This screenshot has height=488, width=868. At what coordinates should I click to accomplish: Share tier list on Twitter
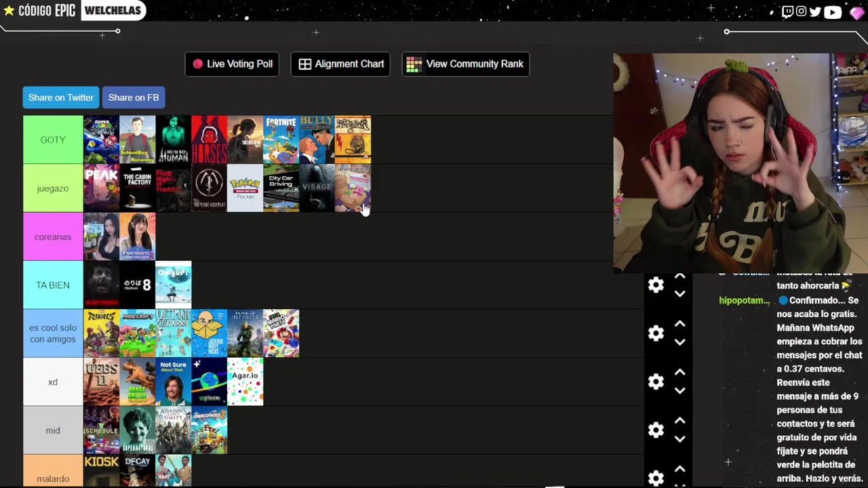click(x=61, y=98)
